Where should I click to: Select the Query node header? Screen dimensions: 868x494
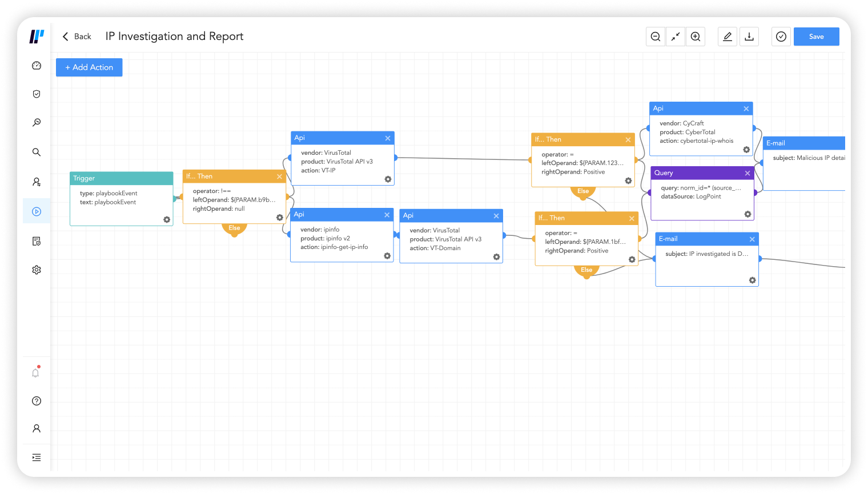[x=702, y=172]
